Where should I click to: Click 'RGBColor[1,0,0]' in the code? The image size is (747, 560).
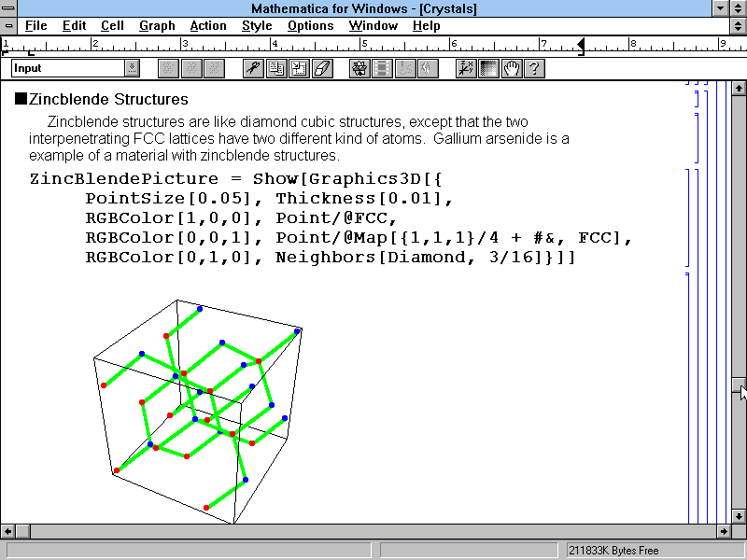(168, 218)
